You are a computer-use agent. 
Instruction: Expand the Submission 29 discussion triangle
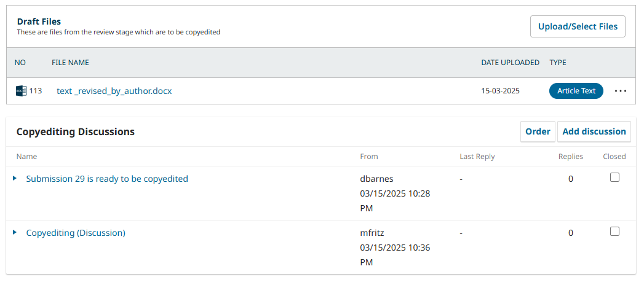[x=15, y=178]
